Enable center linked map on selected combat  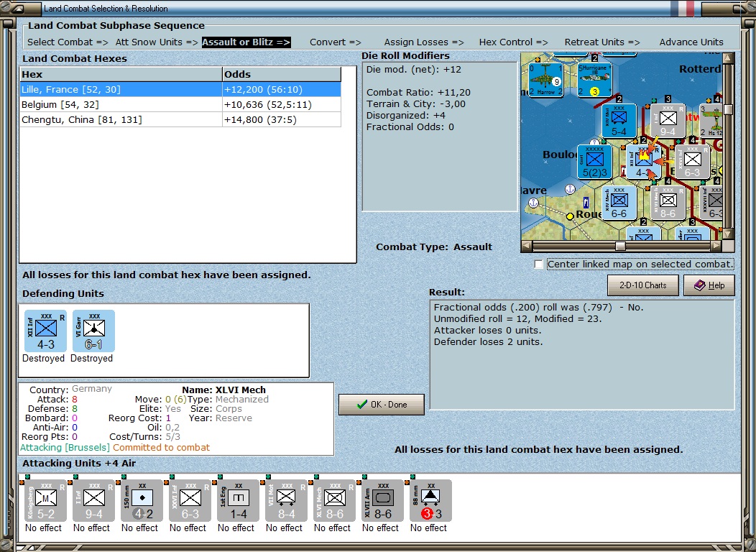[x=538, y=264]
